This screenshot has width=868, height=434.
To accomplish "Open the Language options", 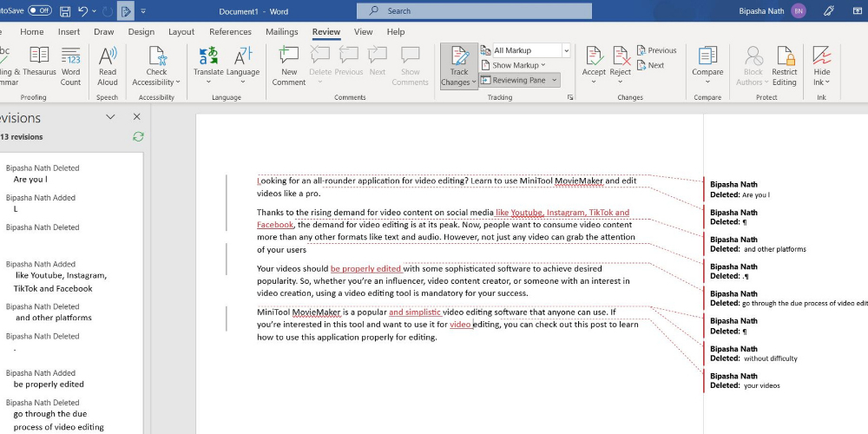I will tap(243, 67).
